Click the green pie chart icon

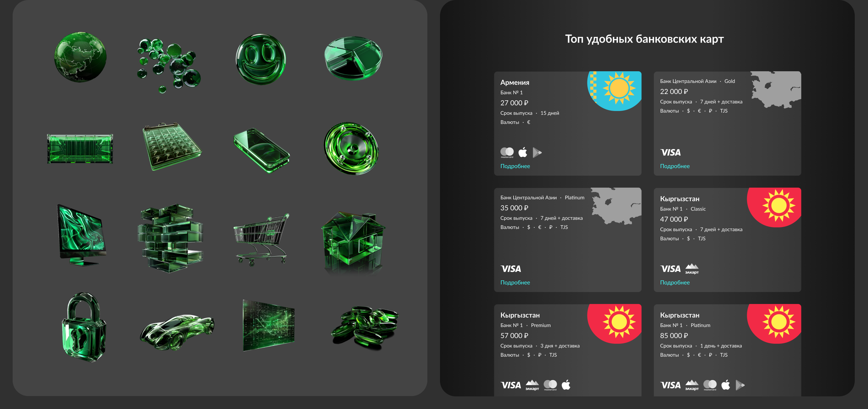click(353, 58)
